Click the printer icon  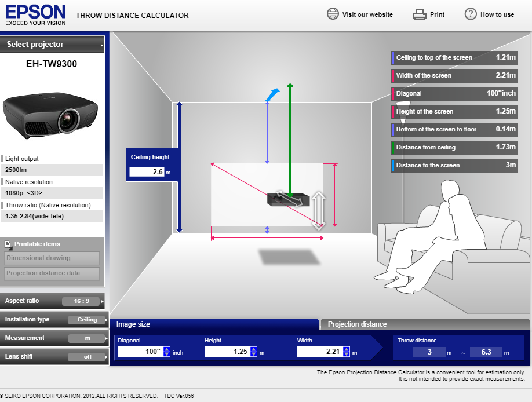[x=420, y=14]
